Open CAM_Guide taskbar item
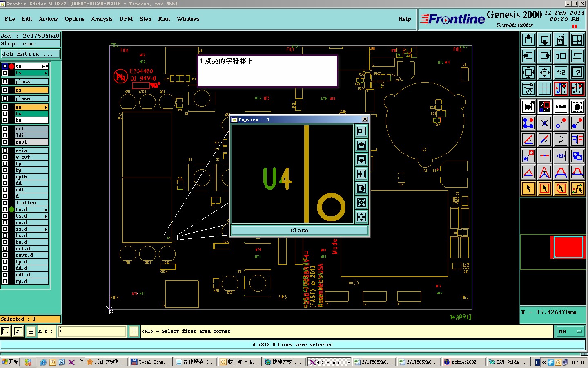This screenshot has width=588, height=368. pos(508,362)
